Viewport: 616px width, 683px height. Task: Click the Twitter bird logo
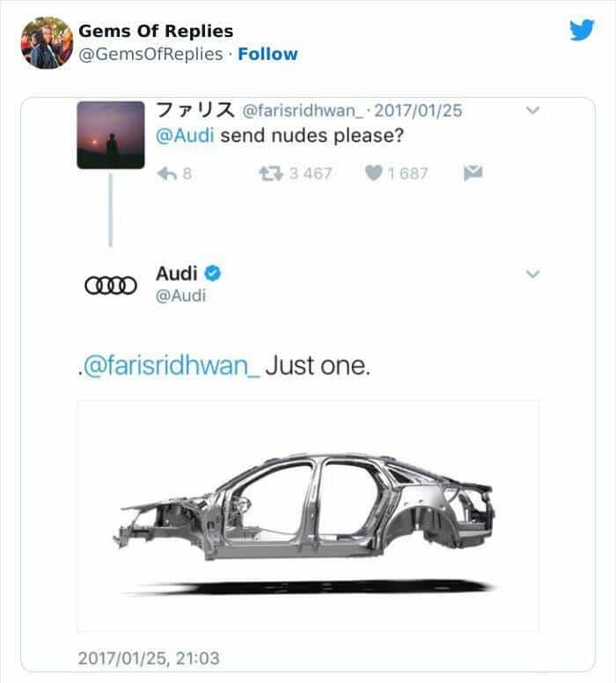point(582,31)
